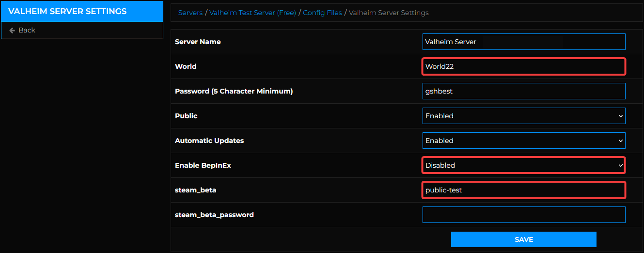Go to Config Files breadcrumb
Viewport: 644px width, 253px height.
[322, 13]
